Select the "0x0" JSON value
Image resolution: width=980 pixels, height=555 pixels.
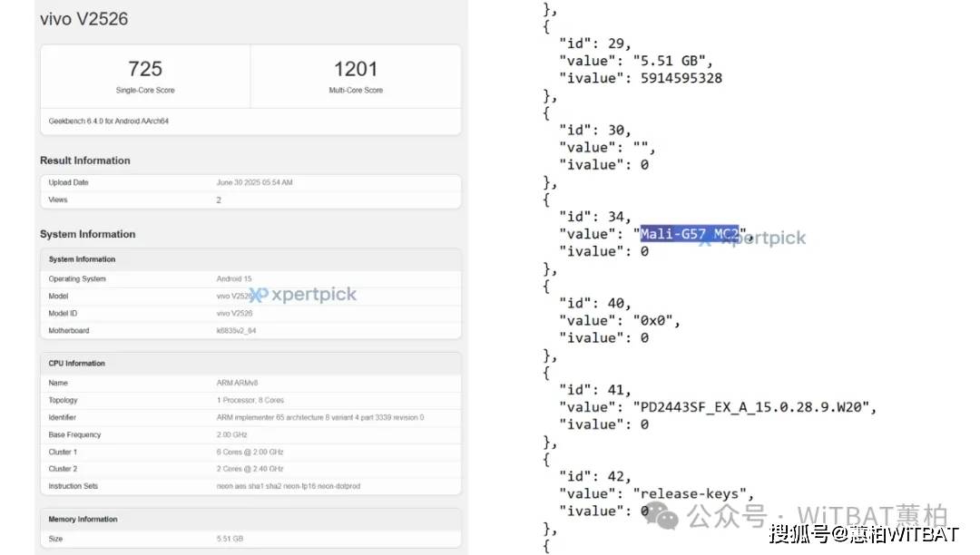(x=653, y=321)
